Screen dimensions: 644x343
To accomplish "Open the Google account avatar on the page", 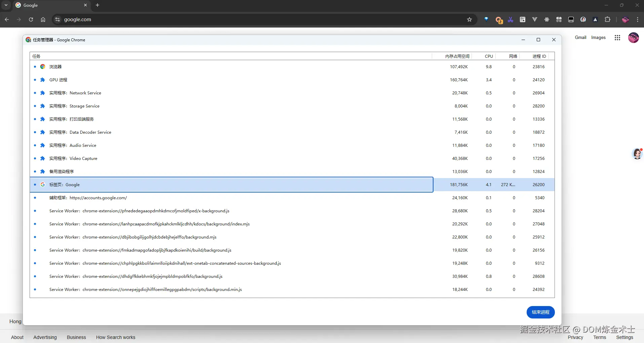I will 634,38.
